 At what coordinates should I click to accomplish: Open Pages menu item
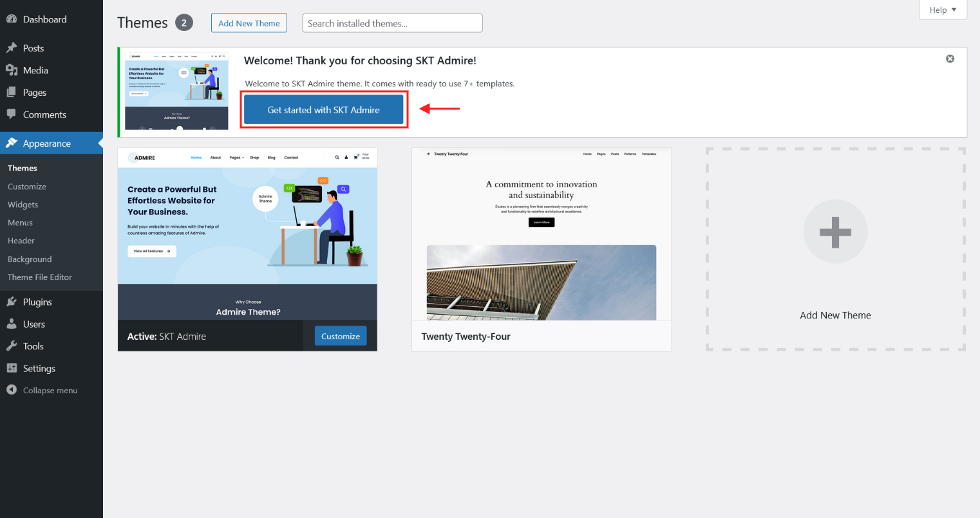pyautogui.click(x=52, y=92)
